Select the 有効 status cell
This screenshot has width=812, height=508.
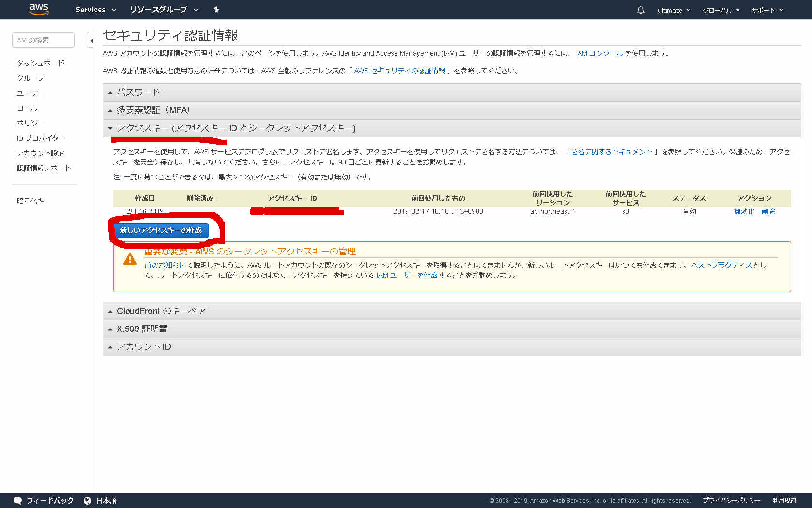(689, 211)
